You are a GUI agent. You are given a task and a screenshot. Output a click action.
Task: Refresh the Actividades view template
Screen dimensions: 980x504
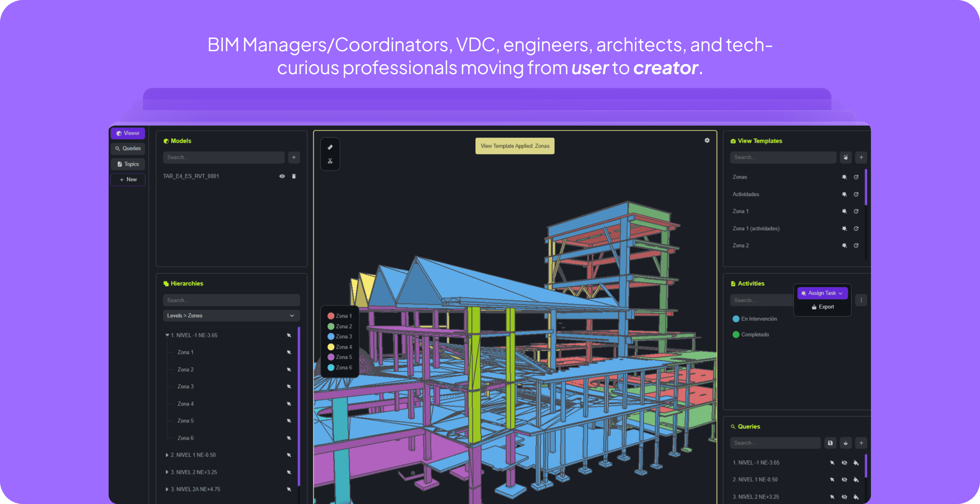(856, 194)
